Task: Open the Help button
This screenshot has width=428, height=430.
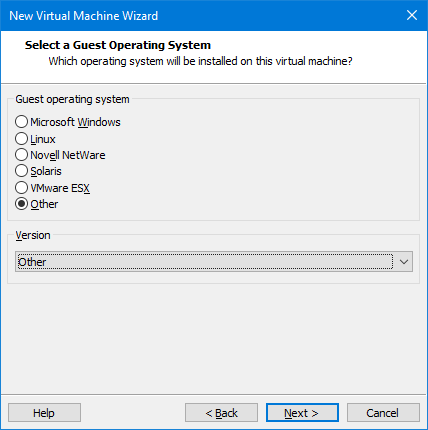Action: tap(44, 413)
